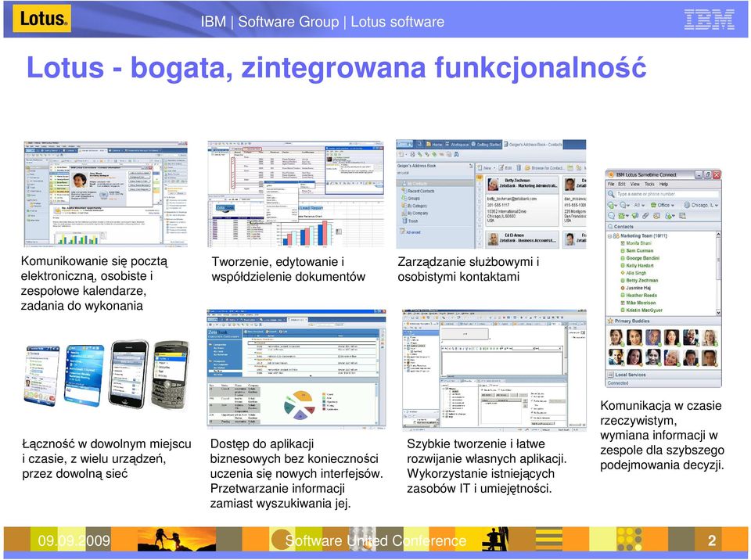Viewport: 751px width, 560px height.
Task: Switch to the Getting Started tab
Action: click(486, 144)
